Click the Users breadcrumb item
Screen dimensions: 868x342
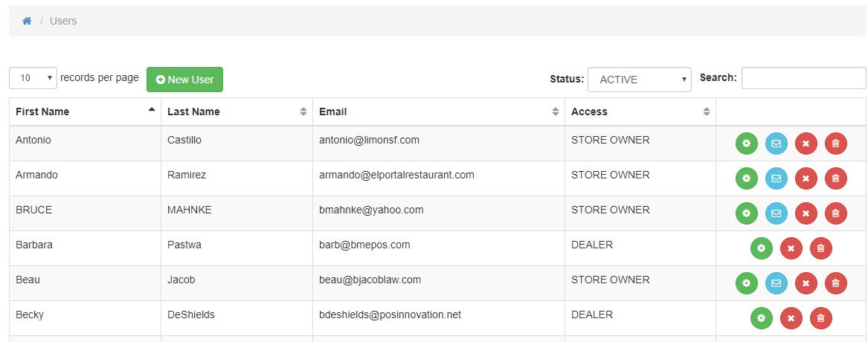coord(63,21)
